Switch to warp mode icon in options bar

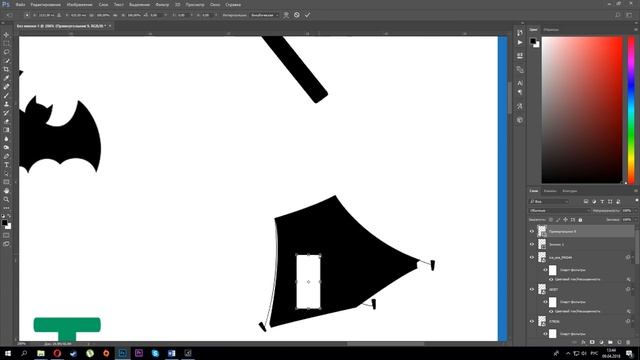(x=286, y=15)
